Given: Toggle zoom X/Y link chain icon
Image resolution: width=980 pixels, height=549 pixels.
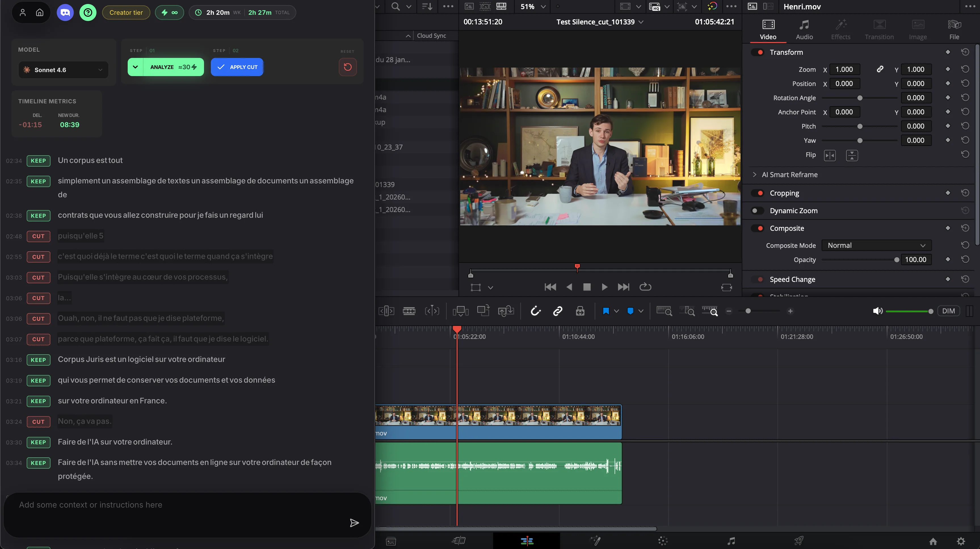Looking at the screenshot, I should pyautogui.click(x=880, y=69).
